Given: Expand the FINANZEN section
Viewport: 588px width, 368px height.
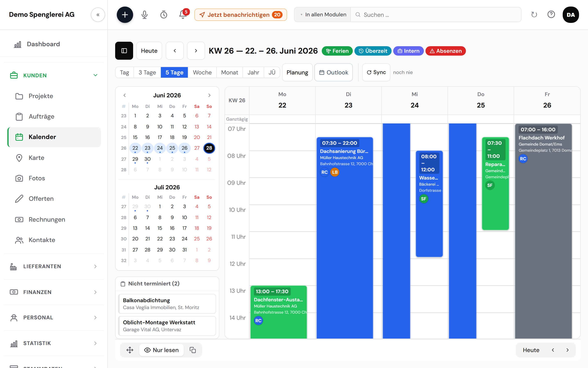Looking at the screenshot, I should point(54,292).
